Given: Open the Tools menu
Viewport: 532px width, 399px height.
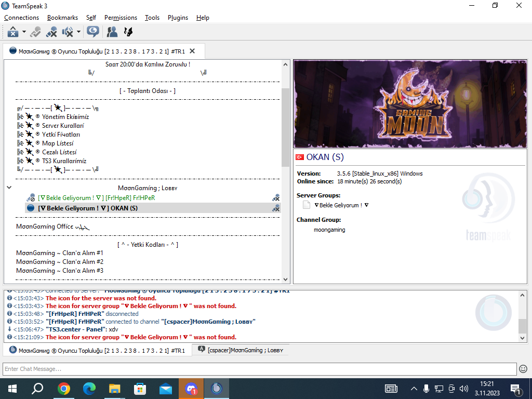Looking at the screenshot, I should point(152,18).
